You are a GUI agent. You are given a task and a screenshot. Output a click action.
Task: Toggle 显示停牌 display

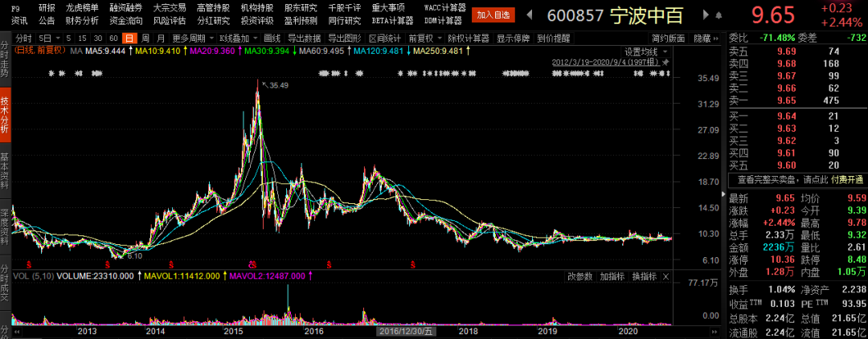pos(513,39)
